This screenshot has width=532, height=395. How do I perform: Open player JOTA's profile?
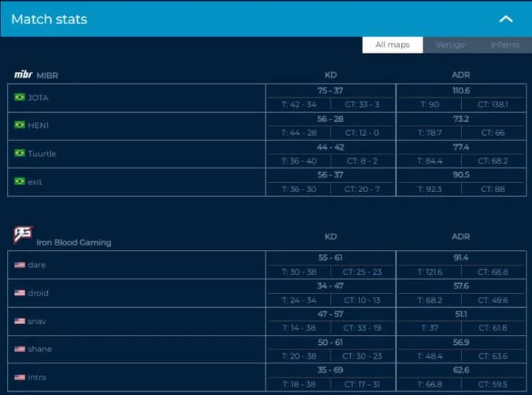[x=38, y=98]
